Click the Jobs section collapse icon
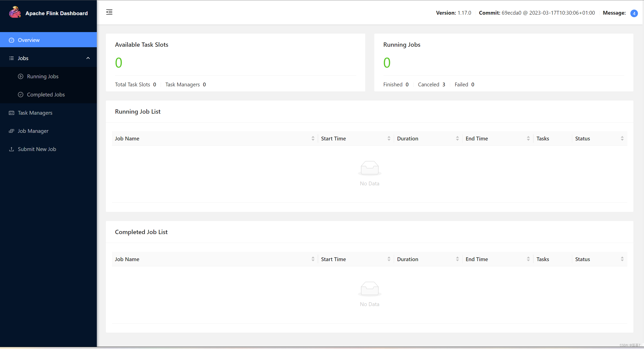The height and width of the screenshot is (349, 644). (x=88, y=58)
